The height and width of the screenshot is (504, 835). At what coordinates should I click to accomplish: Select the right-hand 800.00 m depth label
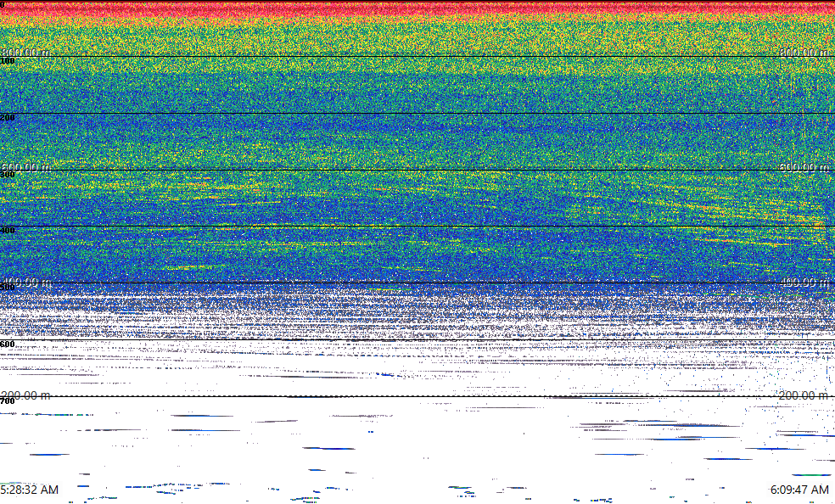(x=804, y=52)
